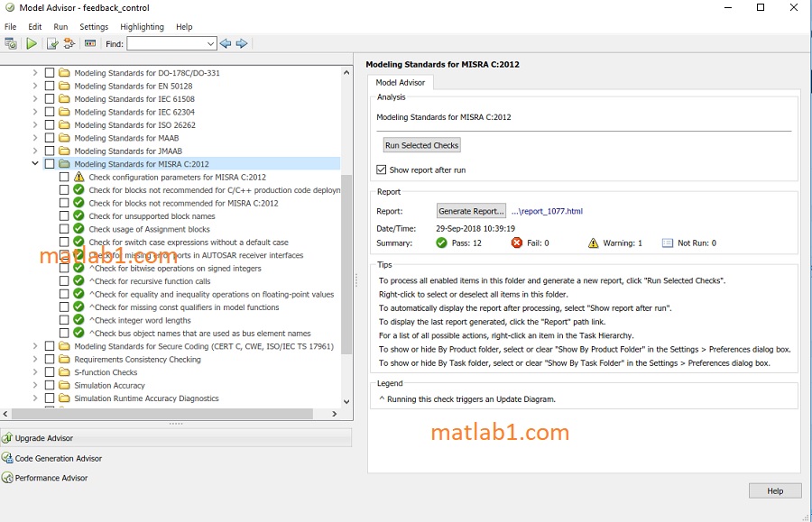This screenshot has width=812, height=522.
Task: Open the Highlighting menu
Action: coord(142,27)
